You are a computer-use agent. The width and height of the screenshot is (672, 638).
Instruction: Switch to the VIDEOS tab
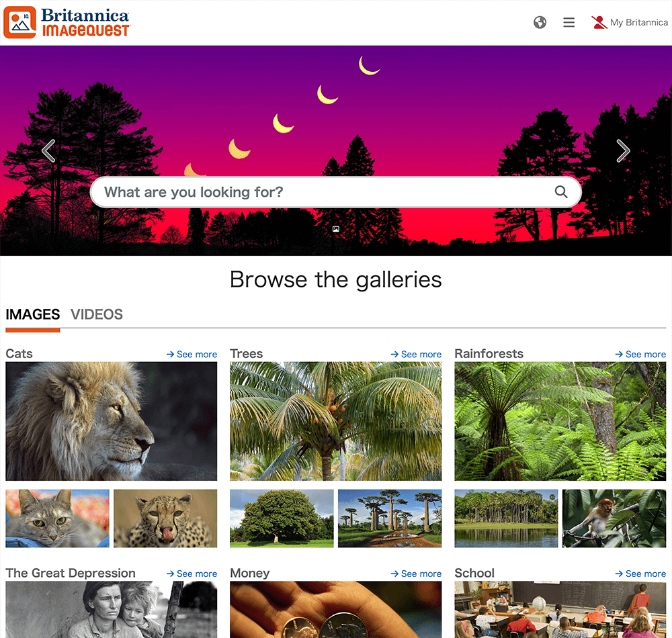coord(97,315)
